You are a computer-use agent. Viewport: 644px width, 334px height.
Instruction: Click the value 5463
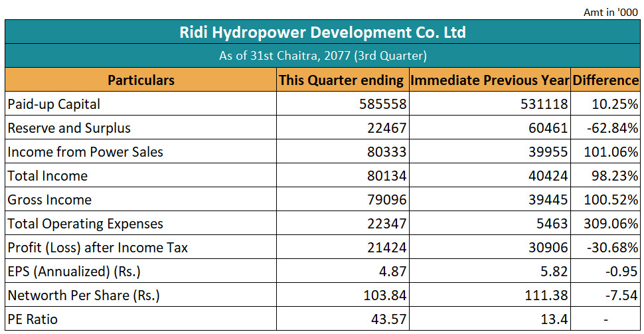(552, 224)
